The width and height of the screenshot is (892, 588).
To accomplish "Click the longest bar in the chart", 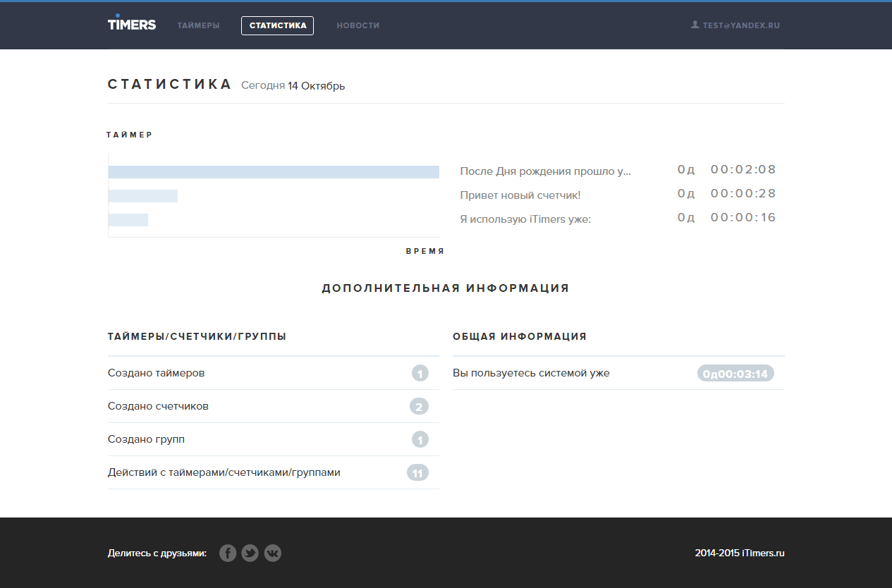I will tap(274, 172).
